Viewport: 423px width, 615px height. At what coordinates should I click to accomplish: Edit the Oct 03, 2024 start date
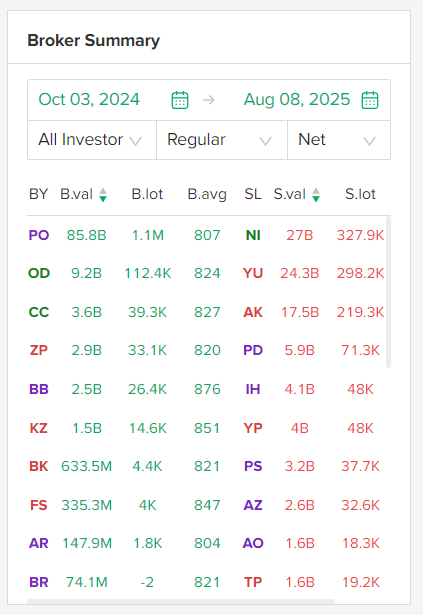pyautogui.click(x=89, y=99)
